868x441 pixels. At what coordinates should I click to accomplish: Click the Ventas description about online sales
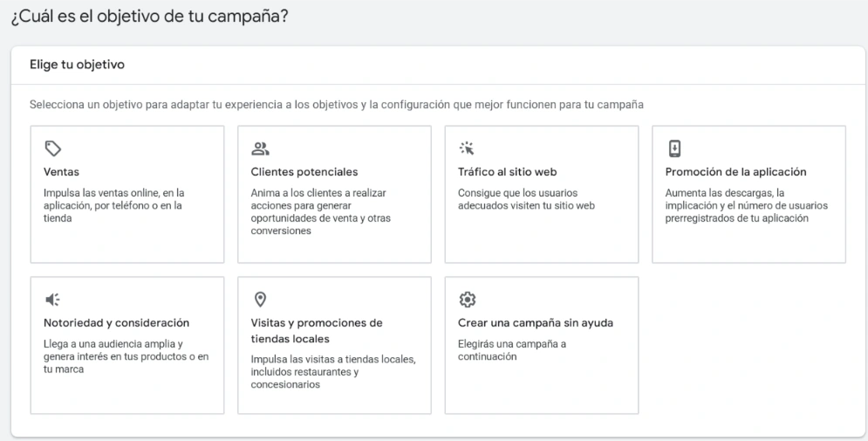113,205
